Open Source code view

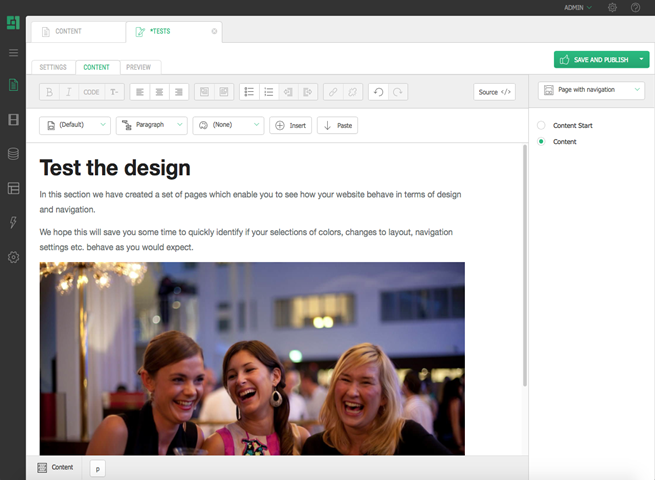(494, 92)
